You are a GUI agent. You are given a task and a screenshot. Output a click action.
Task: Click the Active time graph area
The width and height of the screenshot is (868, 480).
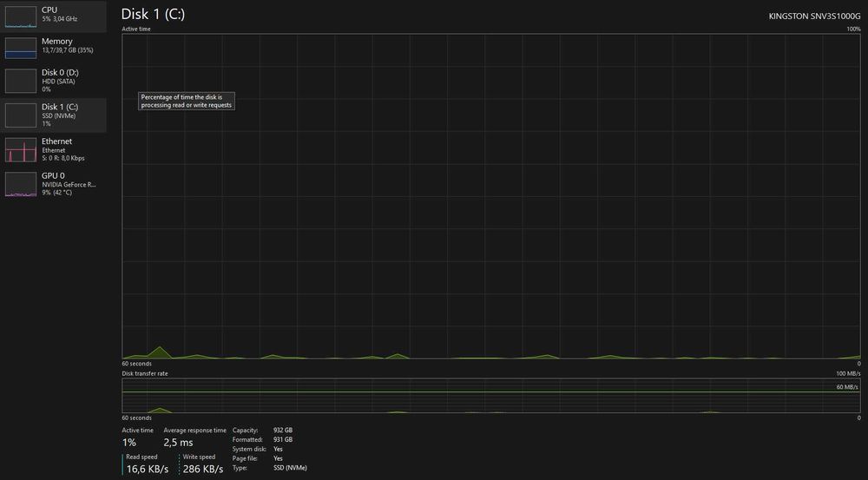point(491,196)
